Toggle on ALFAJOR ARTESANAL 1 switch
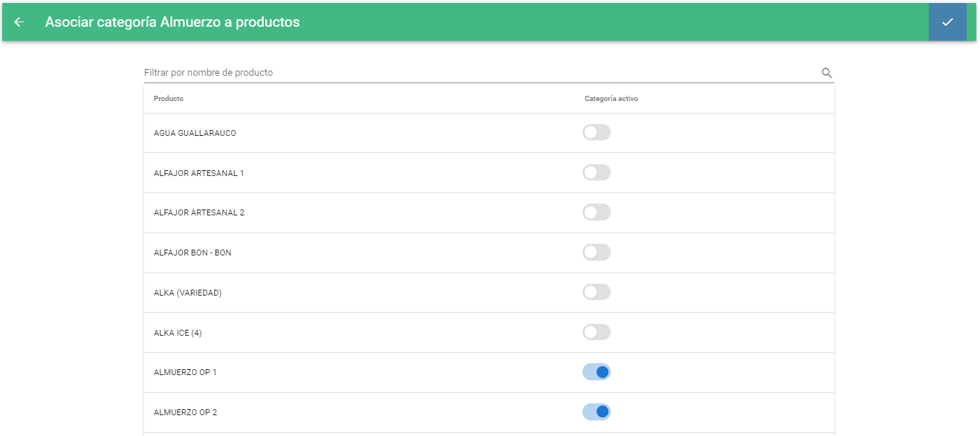980x436 pixels. [597, 172]
